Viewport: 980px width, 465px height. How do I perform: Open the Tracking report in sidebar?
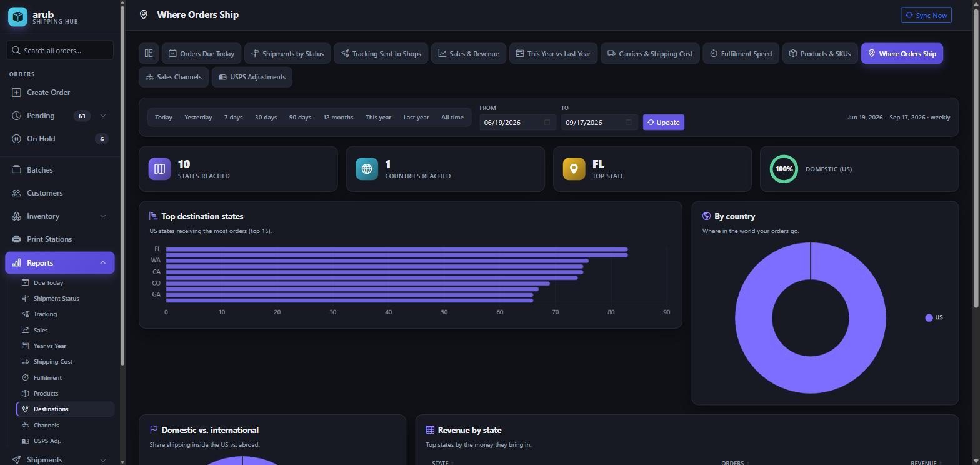tap(45, 314)
